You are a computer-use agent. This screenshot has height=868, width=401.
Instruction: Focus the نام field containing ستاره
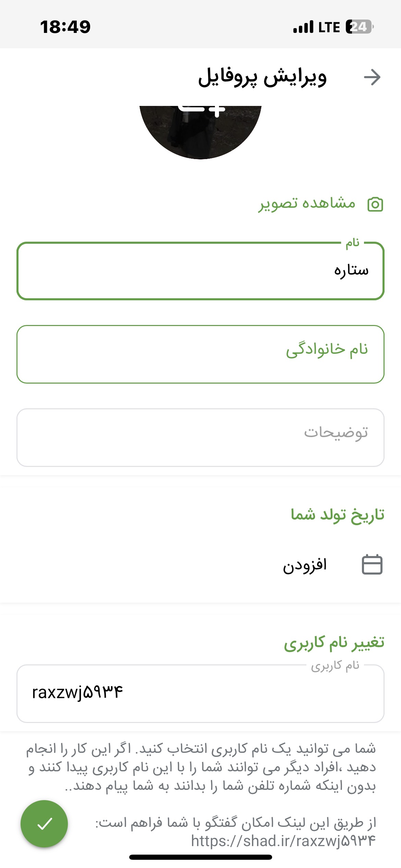pyautogui.click(x=200, y=271)
